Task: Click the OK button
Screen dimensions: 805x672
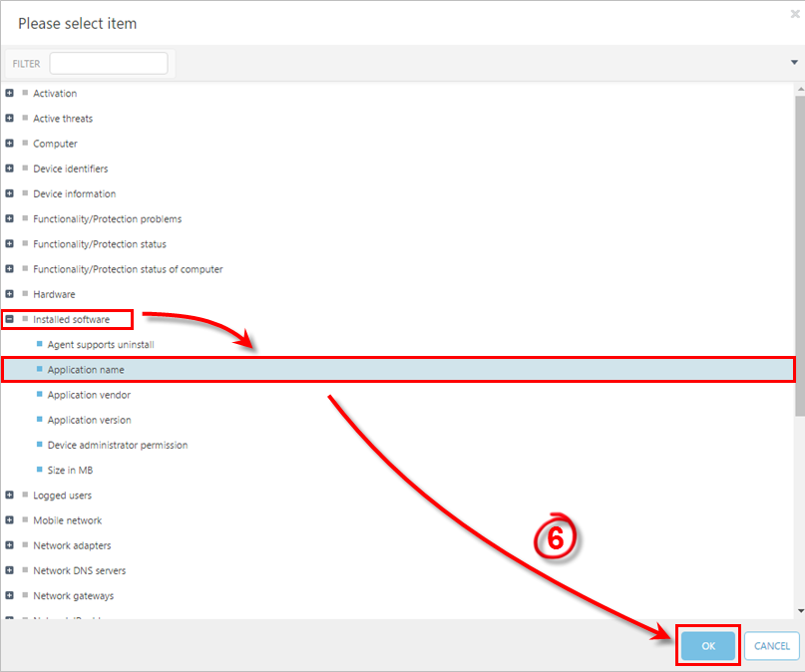Action: pyautogui.click(x=708, y=646)
